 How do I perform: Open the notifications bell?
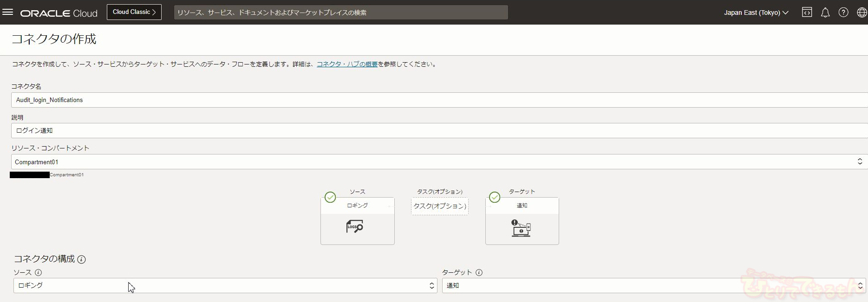[825, 13]
